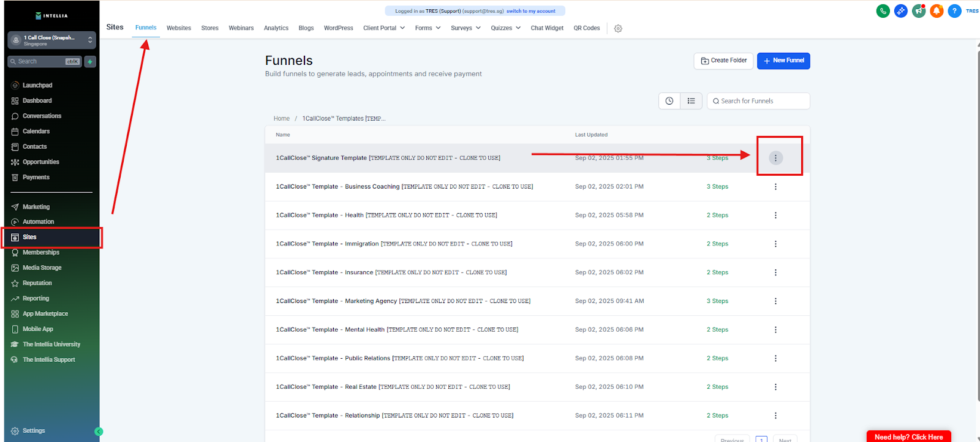Open three-dot menu for Relationship template

(775, 416)
